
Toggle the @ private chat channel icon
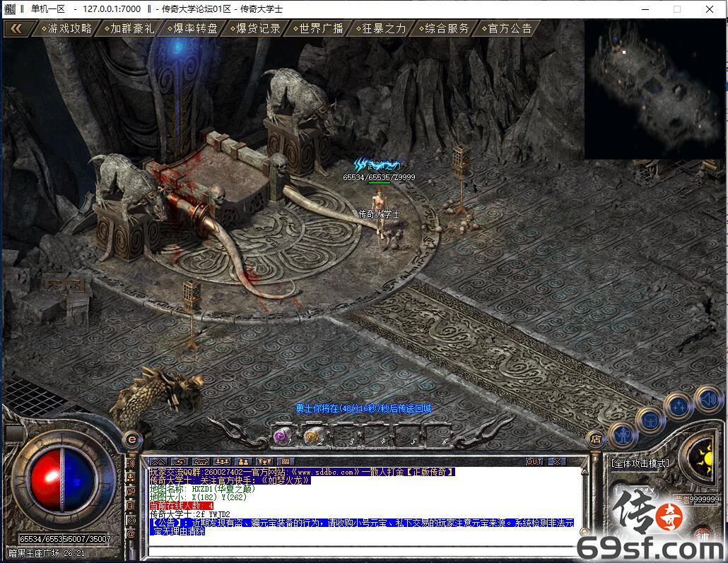(x=131, y=535)
